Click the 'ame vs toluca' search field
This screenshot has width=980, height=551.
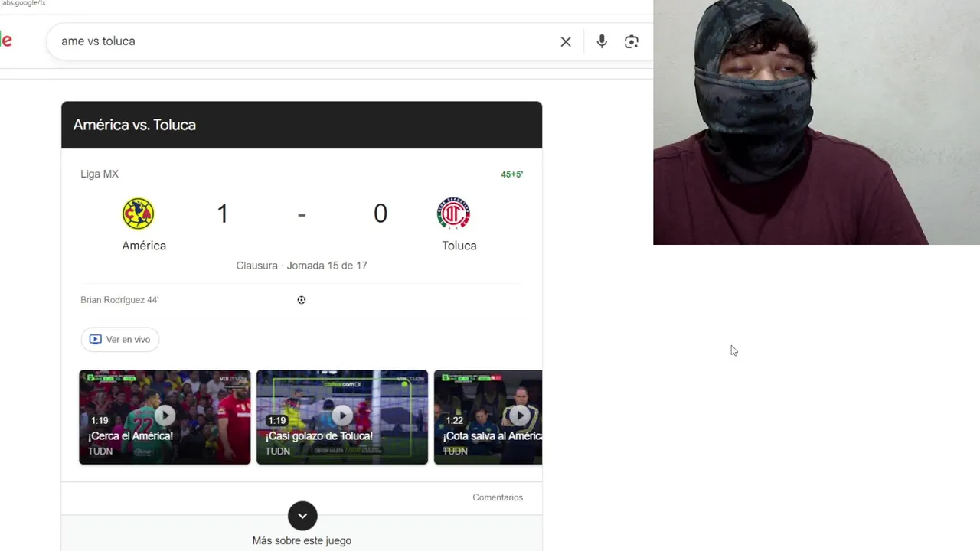click(x=306, y=41)
